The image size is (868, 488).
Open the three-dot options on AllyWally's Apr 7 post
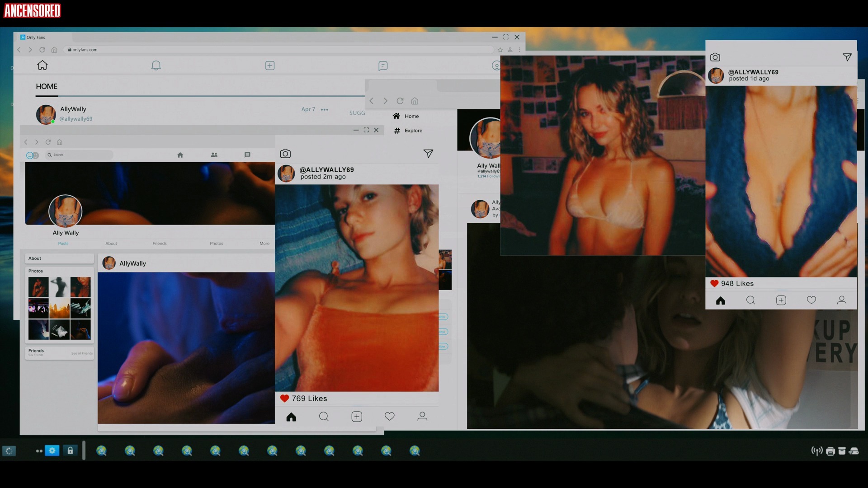click(x=325, y=109)
